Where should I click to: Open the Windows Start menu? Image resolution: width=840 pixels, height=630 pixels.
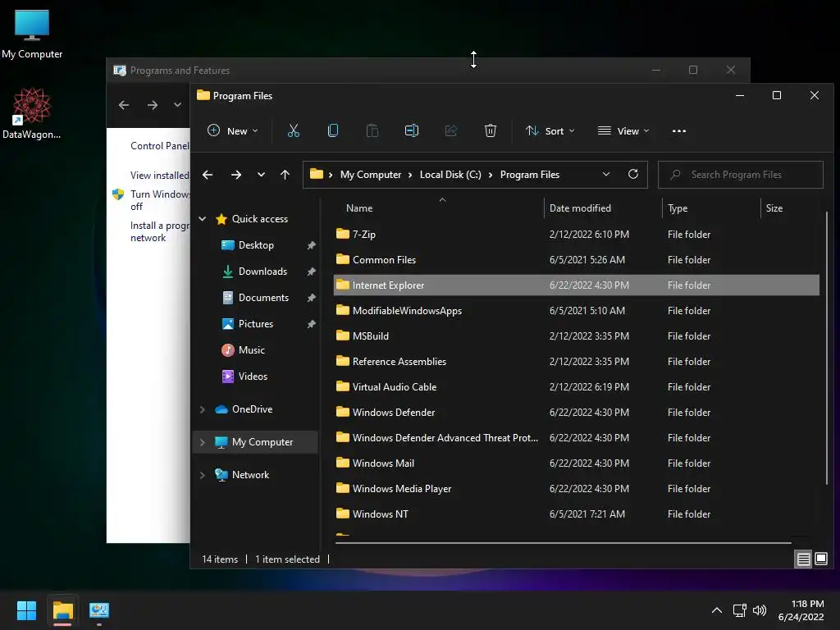click(x=26, y=610)
